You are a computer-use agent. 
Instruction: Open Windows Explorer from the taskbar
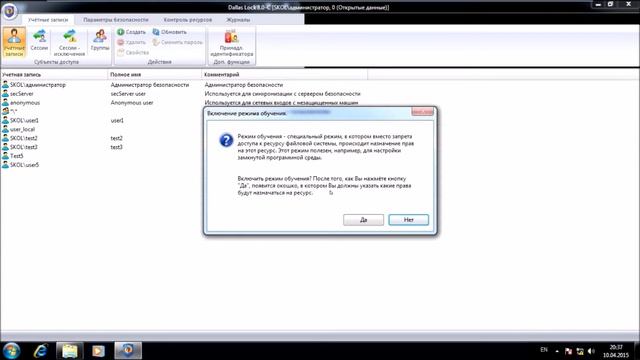(x=70, y=351)
